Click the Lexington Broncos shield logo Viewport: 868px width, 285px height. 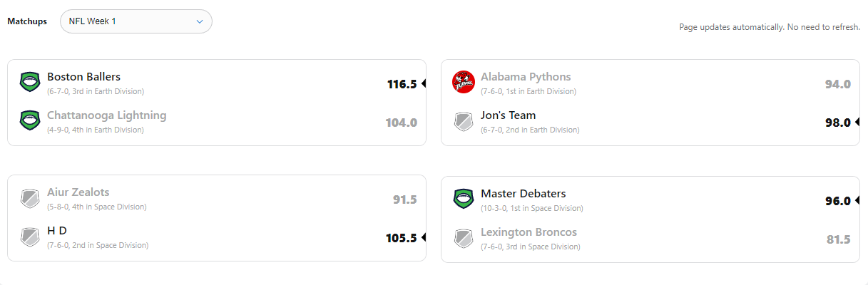coord(464,236)
